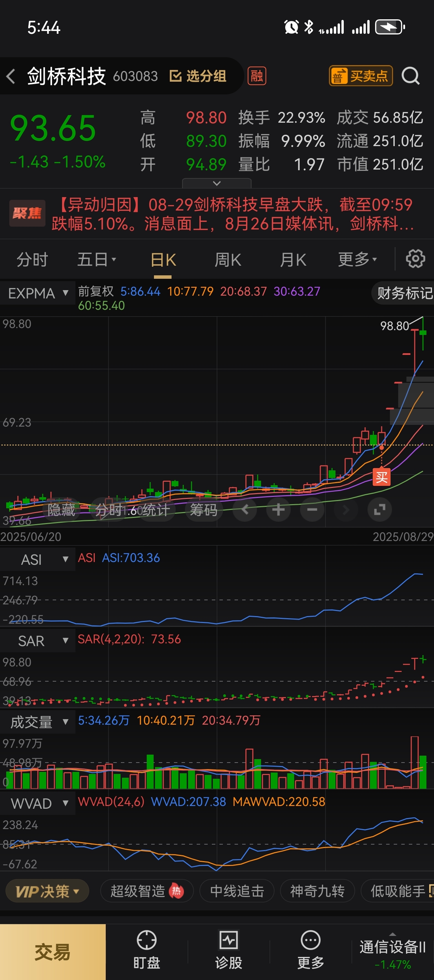Select the 低吸能手 strategy chip
Screen dimensions: 434x980
coord(397,891)
